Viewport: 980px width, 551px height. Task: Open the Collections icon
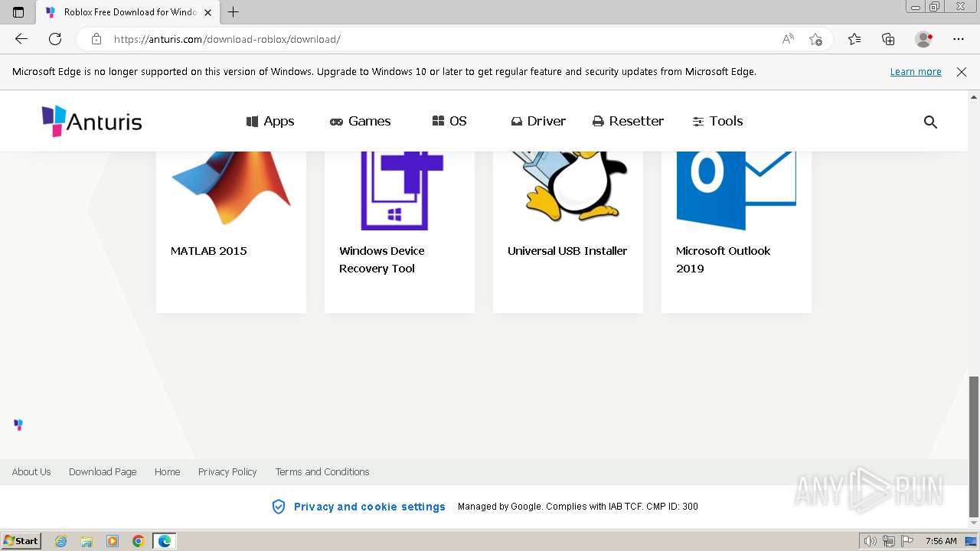click(x=888, y=39)
